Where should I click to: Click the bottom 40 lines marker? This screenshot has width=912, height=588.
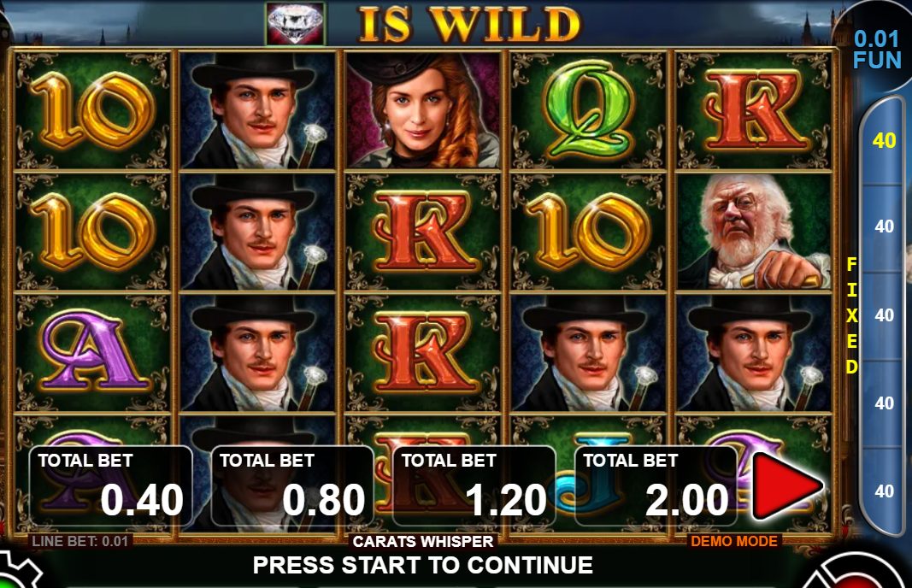click(x=884, y=491)
